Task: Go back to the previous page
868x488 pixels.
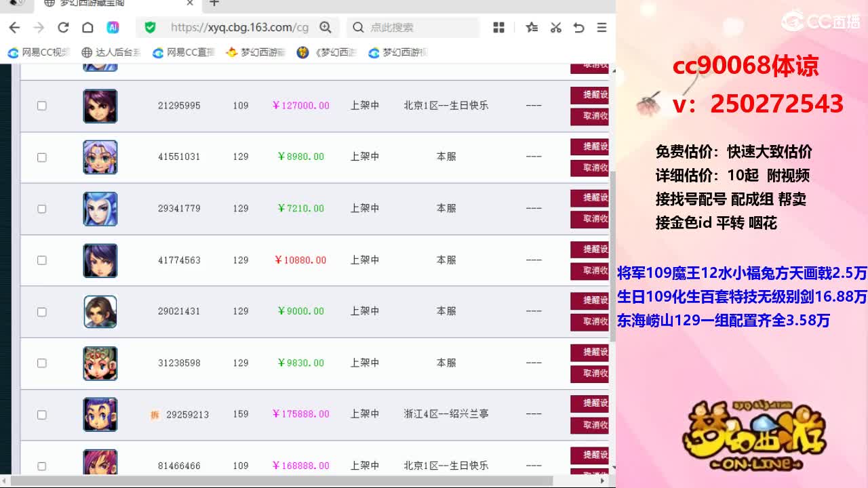Action: point(14,27)
